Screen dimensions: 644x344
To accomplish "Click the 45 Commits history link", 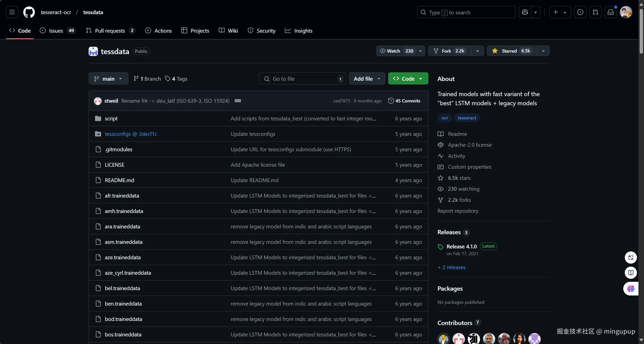I will tap(404, 101).
